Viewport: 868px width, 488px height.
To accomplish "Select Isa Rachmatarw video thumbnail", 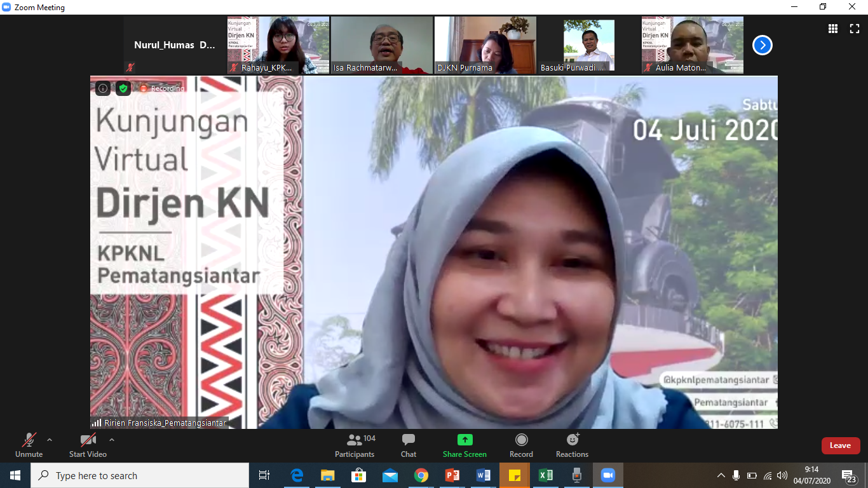I will pos(382,44).
